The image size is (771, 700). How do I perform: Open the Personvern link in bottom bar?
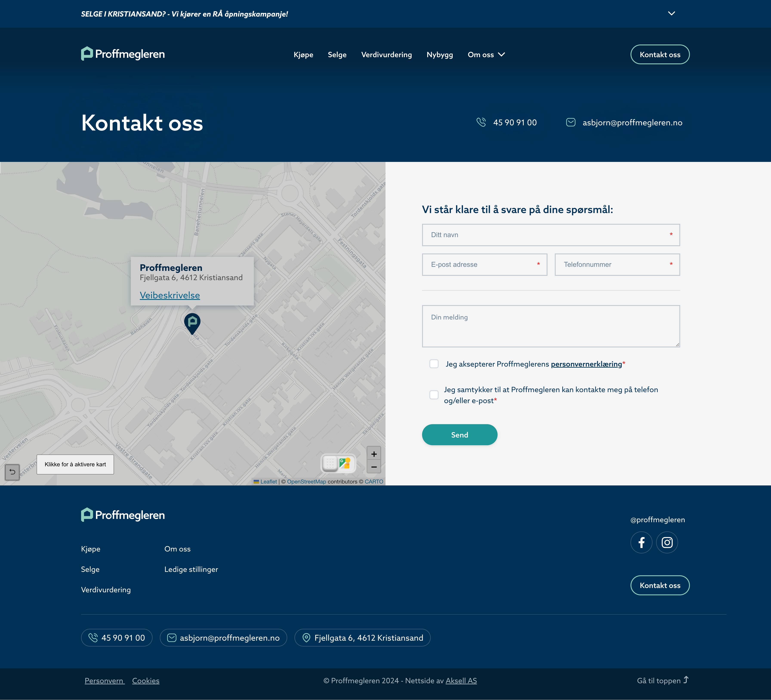coord(104,681)
